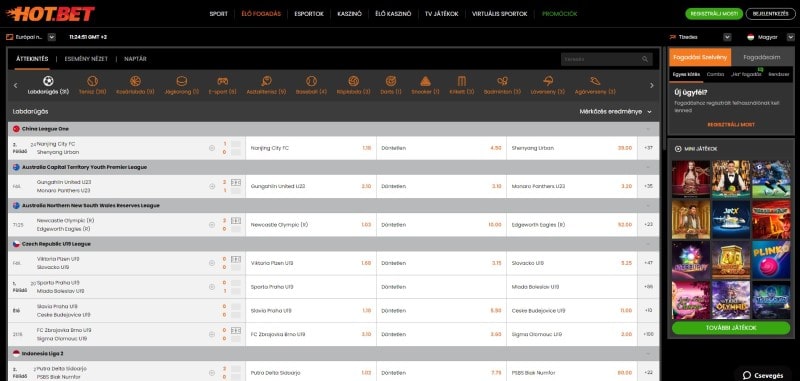Click the Mini Játékok play icon
Viewport: 800px width, 381px height.
click(x=678, y=149)
